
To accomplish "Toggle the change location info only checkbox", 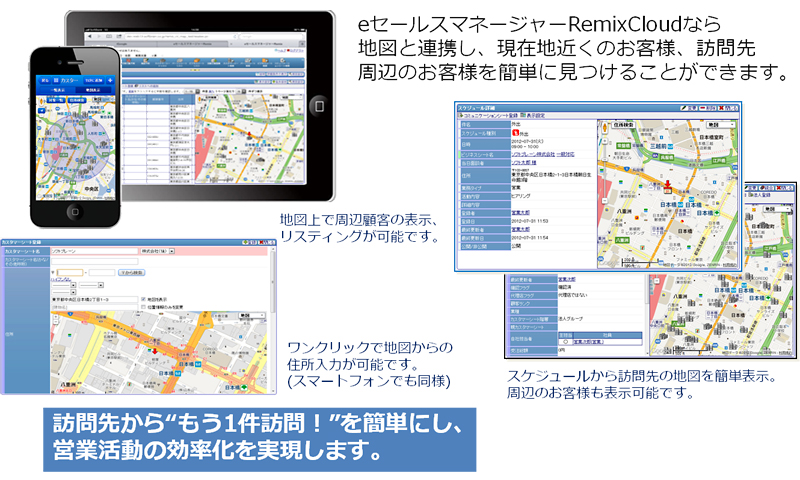I will point(143,307).
